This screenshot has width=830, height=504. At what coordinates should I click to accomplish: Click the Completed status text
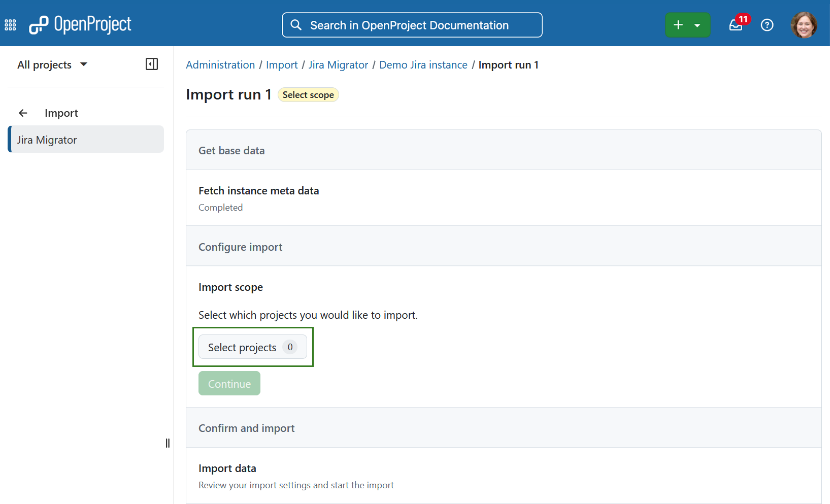(x=221, y=208)
